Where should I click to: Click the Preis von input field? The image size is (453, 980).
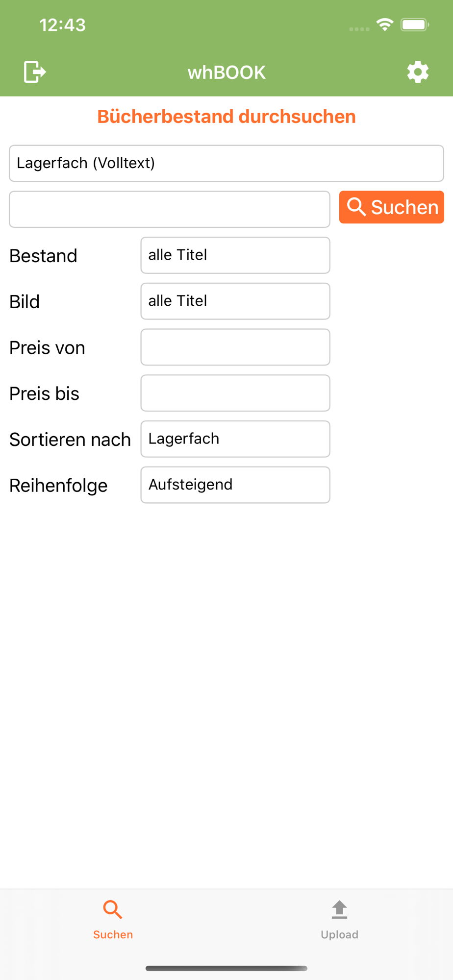(235, 347)
